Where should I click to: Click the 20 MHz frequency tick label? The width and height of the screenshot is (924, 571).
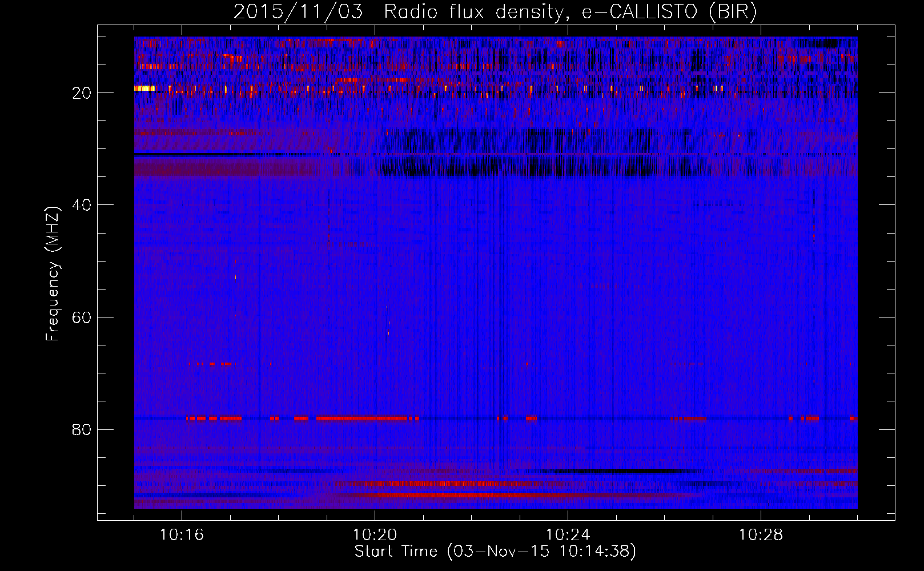[82, 93]
